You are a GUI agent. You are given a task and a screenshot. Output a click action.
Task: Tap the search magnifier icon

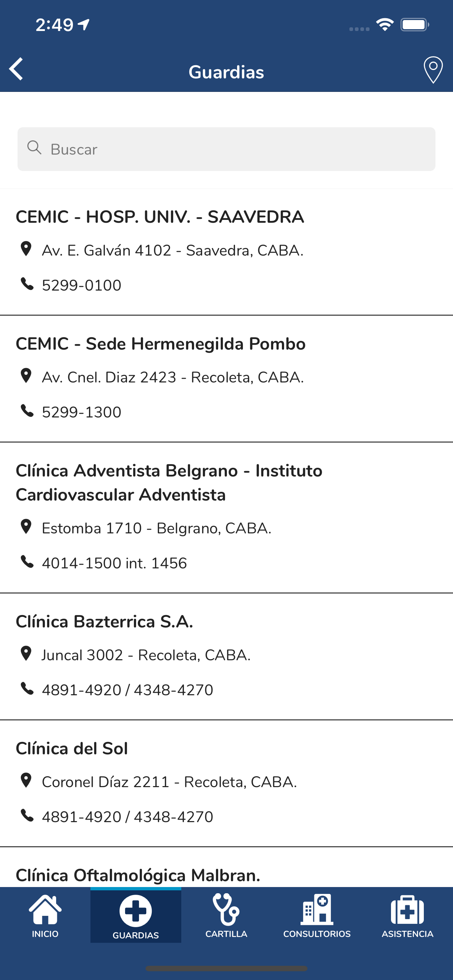point(34,147)
